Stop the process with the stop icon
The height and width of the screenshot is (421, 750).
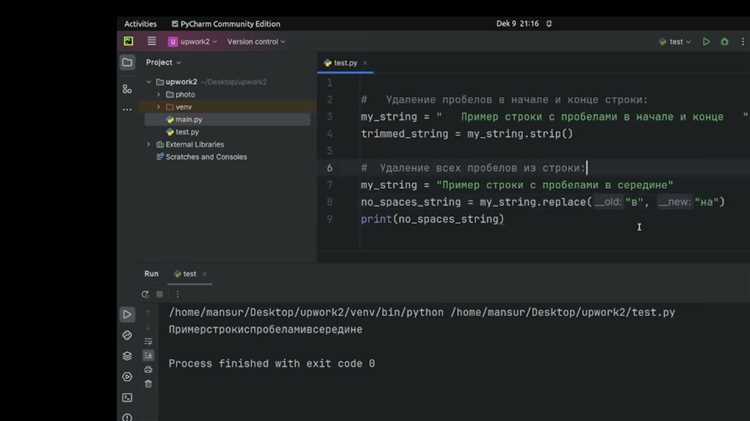(x=160, y=294)
